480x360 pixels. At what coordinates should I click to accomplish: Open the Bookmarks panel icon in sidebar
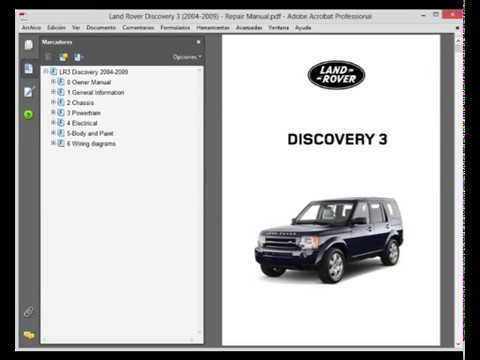click(x=29, y=69)
